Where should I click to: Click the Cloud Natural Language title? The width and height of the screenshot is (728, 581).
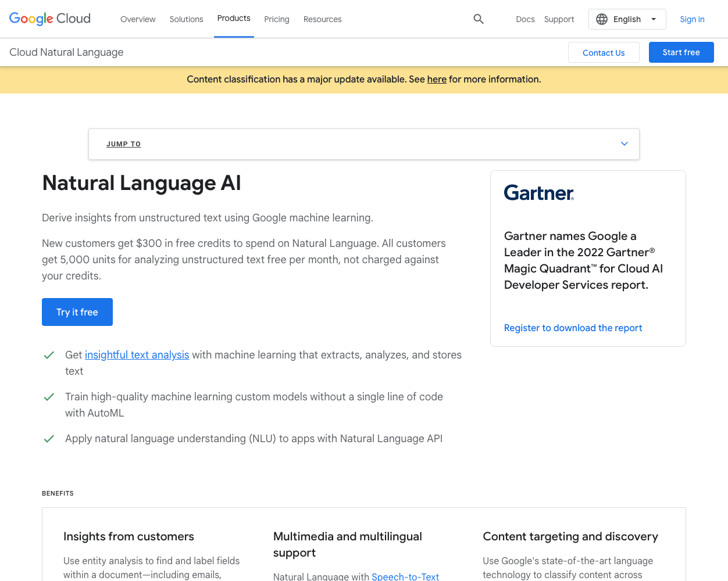point(66,52)
